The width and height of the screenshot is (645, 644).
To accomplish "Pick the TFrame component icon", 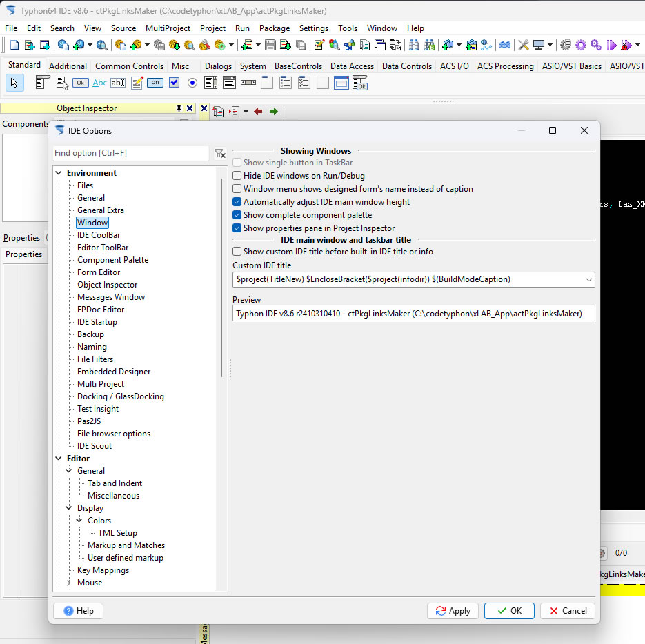I will click(x=341, y=83).
